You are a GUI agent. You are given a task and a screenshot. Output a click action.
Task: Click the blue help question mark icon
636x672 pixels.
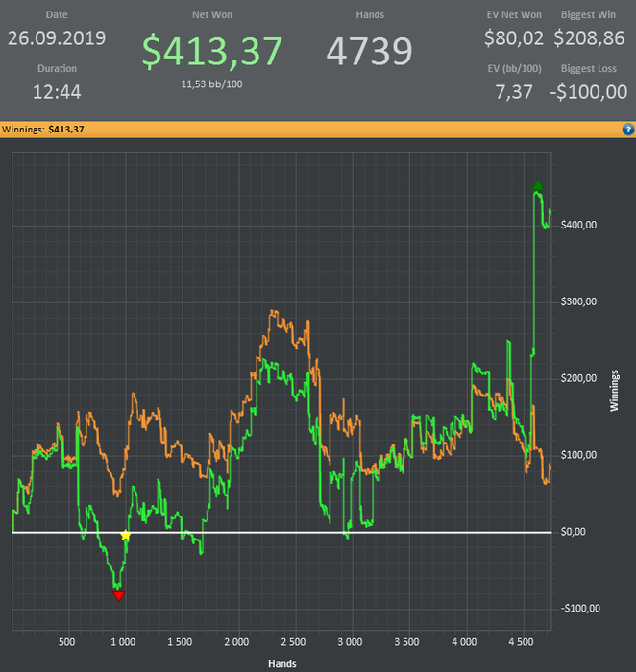pos(628,129)
